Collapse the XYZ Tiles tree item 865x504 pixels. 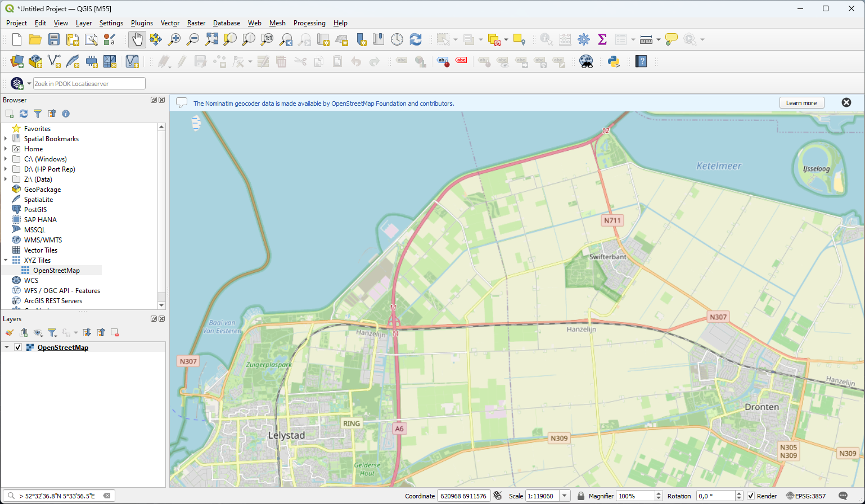pyautogui.click(x=6, y=260)
